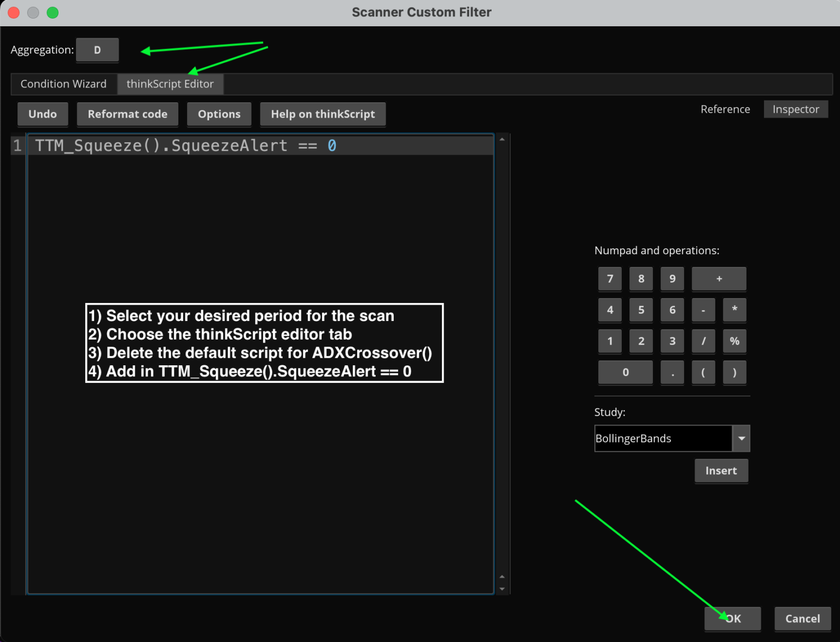Insert the BollingerBands study
The width and height of the screenshot is (840, 642).
[721, 470]
